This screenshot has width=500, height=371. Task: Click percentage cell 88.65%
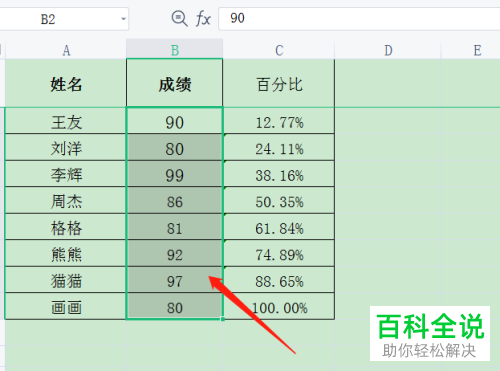(x=279, y=280)
